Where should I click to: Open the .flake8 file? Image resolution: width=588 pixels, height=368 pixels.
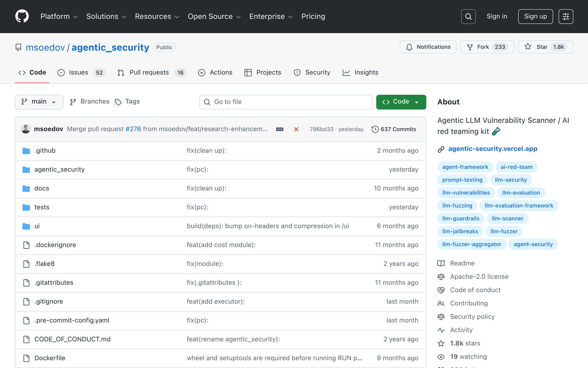(x=45, y=264)
